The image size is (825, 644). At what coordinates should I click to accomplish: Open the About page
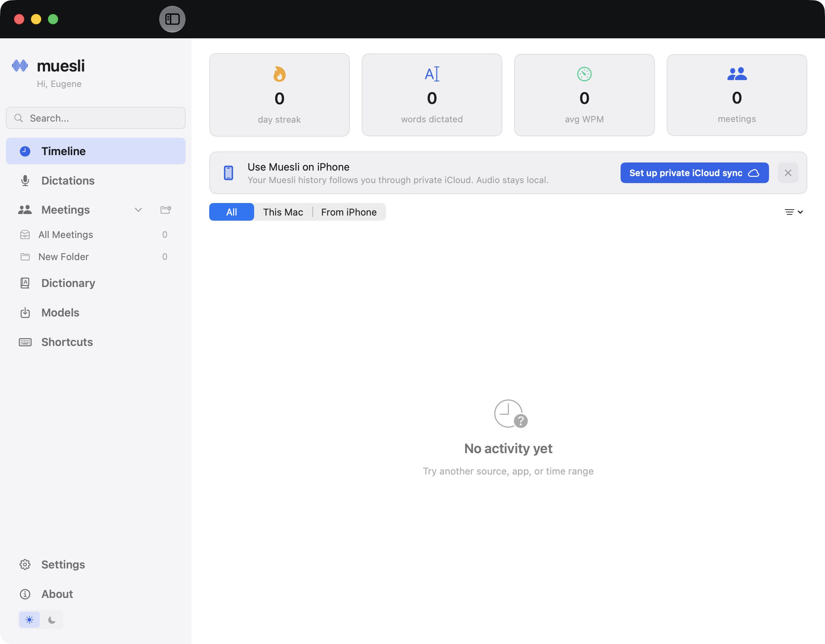[95, 594]
